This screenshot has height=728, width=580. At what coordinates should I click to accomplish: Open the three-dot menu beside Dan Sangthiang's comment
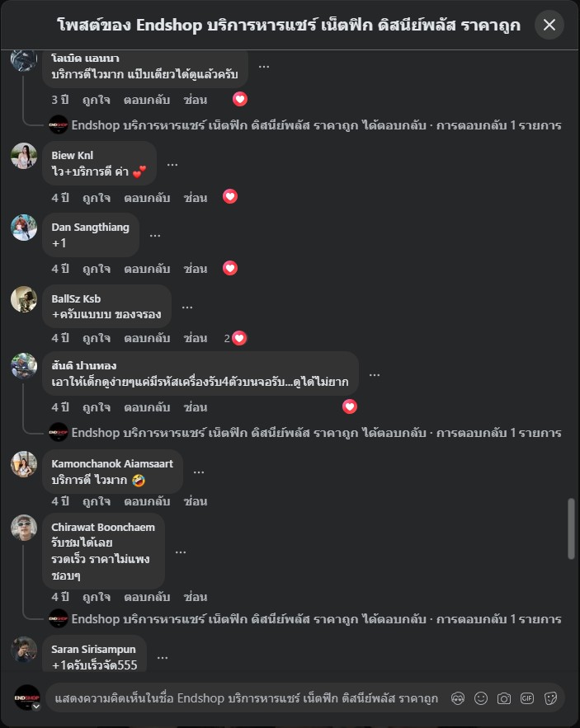[155, 236]
